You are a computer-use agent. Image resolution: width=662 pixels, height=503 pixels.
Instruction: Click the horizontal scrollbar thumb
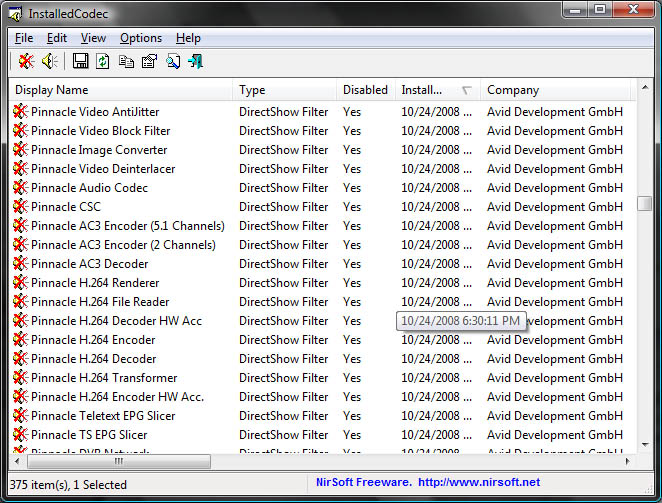119,461
